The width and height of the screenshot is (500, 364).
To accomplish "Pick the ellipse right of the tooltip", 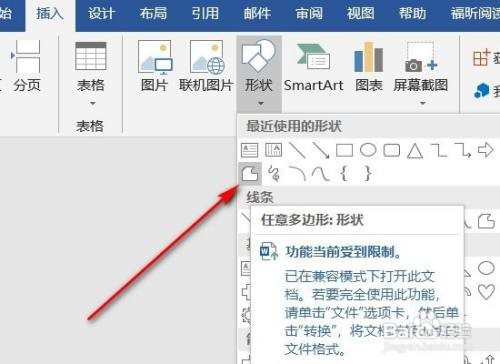I will (486, 268).
